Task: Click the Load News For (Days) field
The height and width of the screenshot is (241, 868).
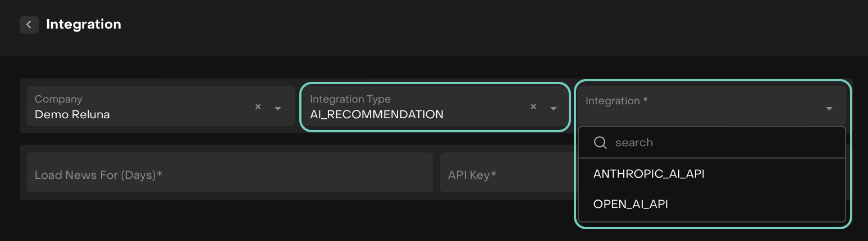Action: (230, 175)
